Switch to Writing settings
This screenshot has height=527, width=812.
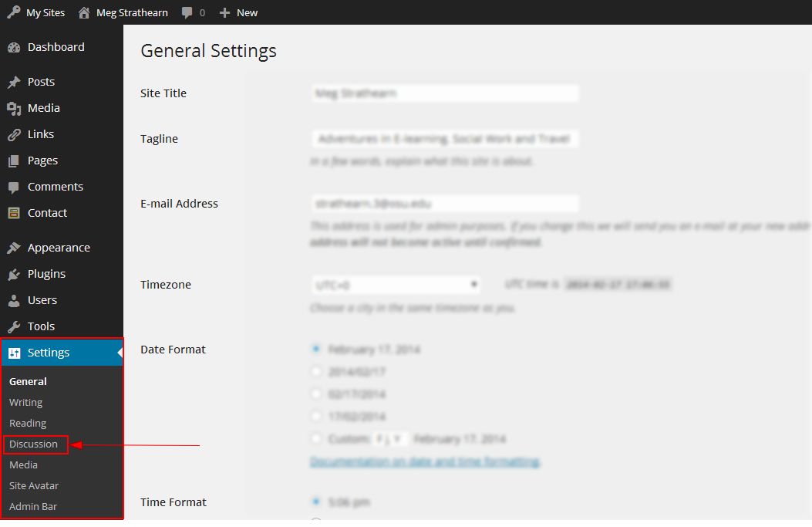coord(25,402)
